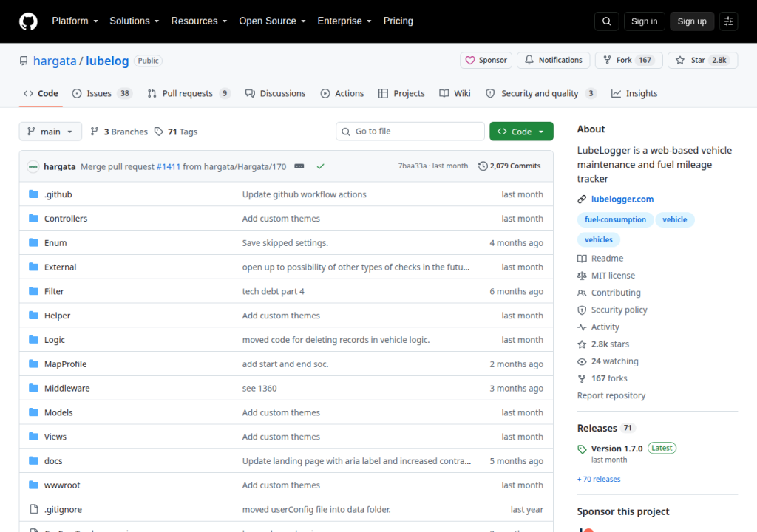Screen dimensions: 757x532
Task: Focus the Go to file search field
Action: (410, 132)
